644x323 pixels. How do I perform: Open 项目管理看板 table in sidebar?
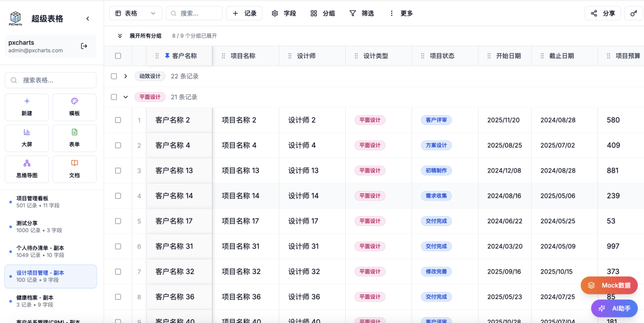click(51, 202)
